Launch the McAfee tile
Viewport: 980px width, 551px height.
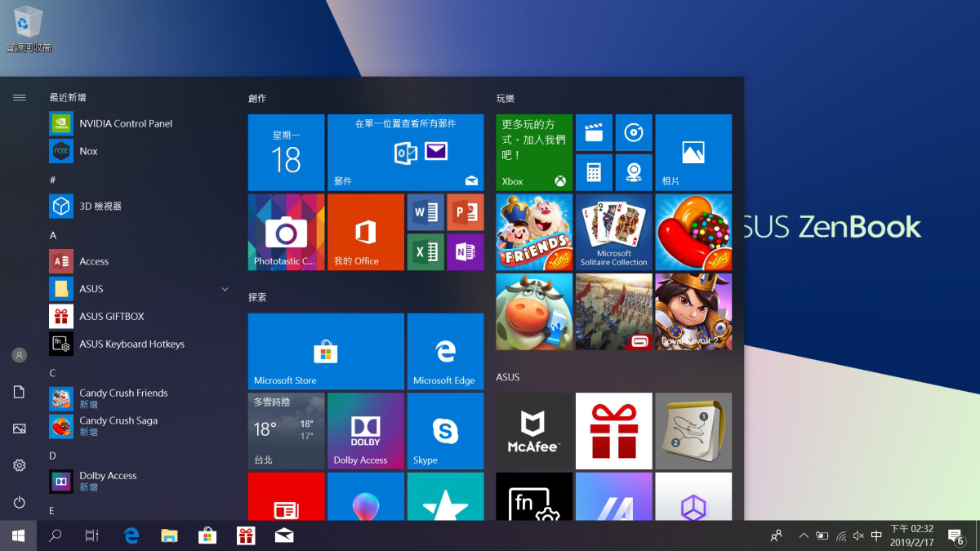click(533, 431)
